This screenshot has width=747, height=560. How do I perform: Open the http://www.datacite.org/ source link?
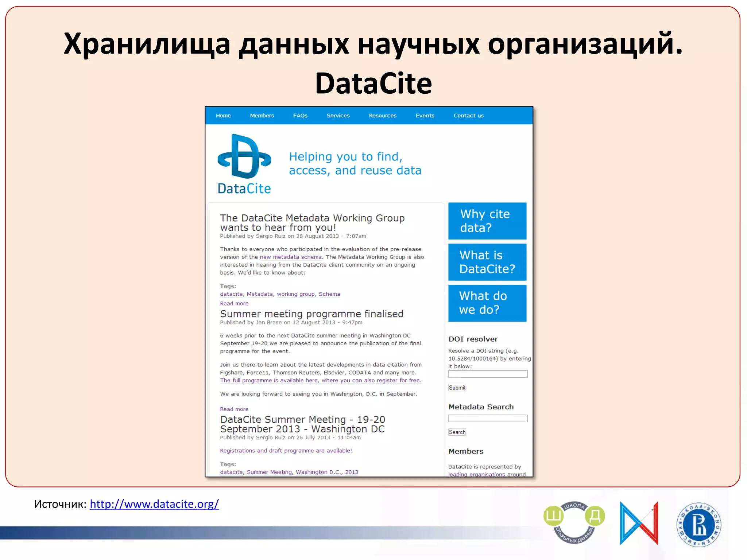(x=154, y=504)
